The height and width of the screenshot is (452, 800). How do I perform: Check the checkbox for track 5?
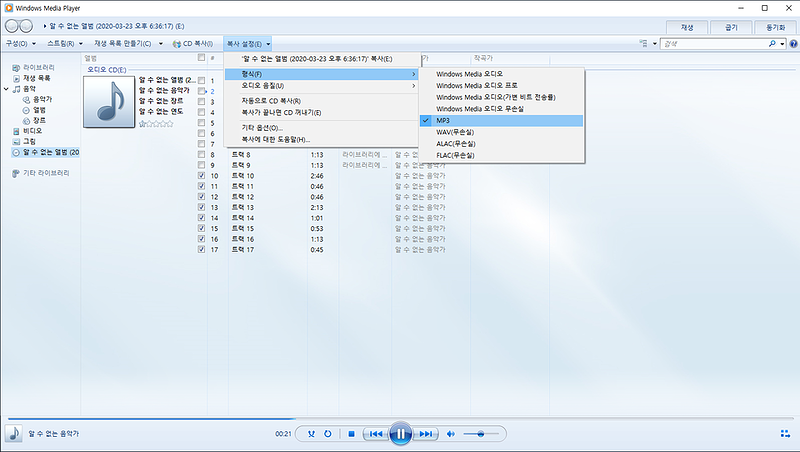(x=201, y=123)
